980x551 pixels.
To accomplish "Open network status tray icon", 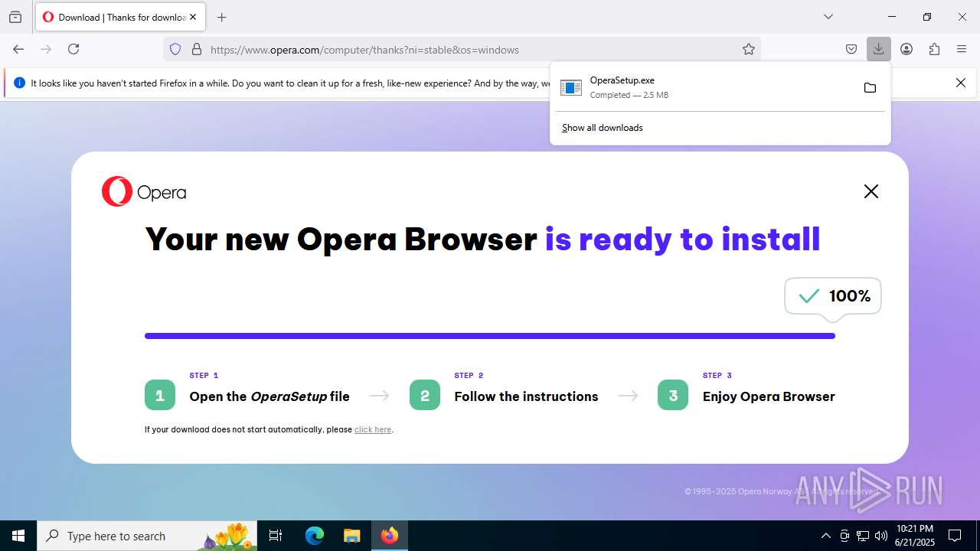I will coord(863,536).
